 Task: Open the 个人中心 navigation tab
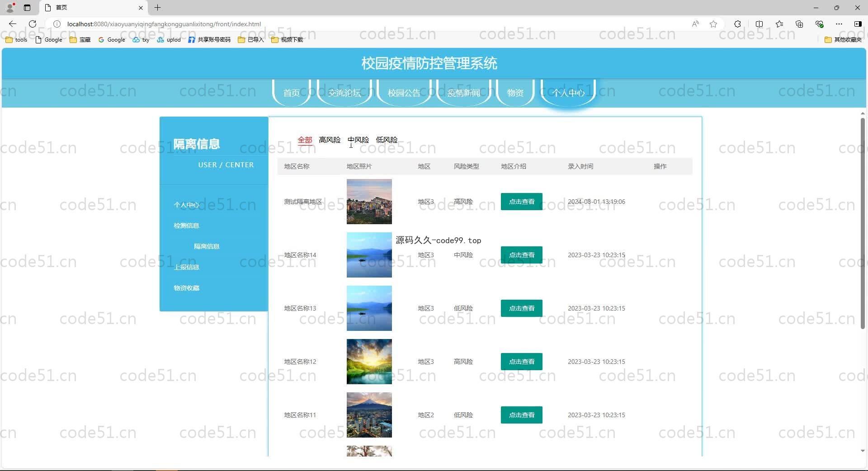click(x=568, y=93)
